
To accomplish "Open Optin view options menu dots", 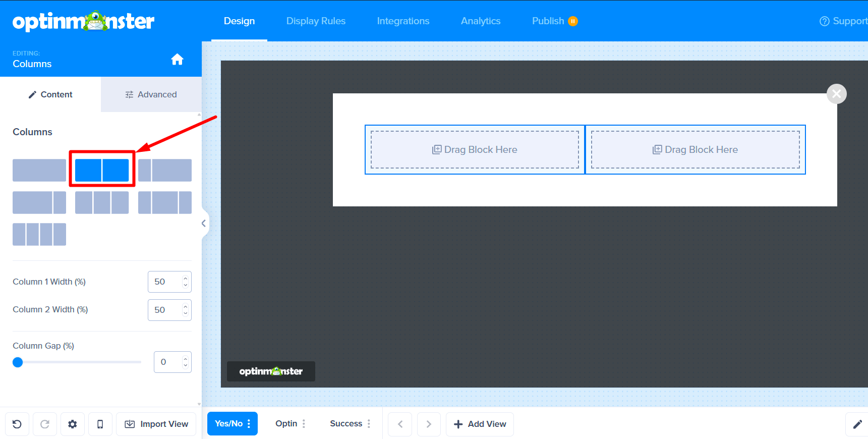I will (x=304, y=424).
